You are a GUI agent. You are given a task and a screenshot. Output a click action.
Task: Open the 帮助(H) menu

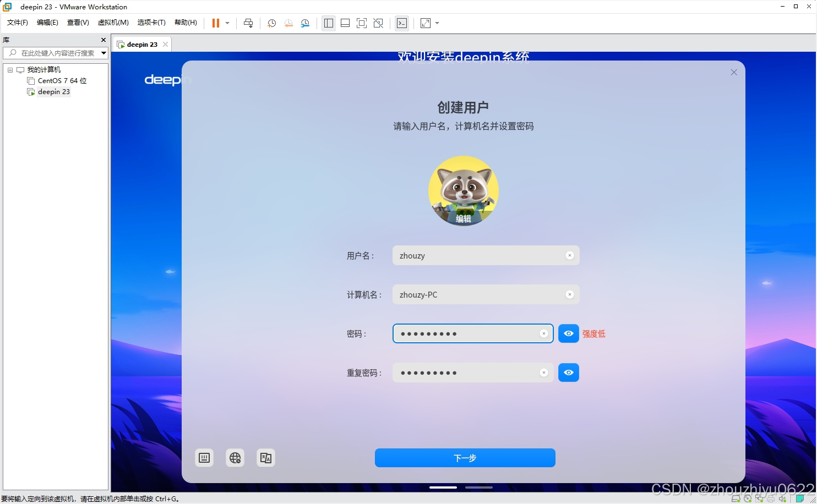[x=186, y=23]
